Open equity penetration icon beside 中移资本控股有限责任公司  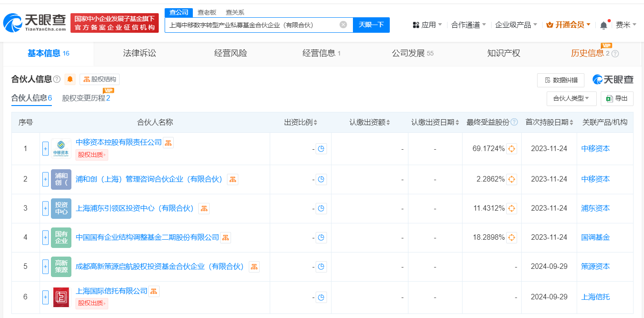click(x=168, y=142)
